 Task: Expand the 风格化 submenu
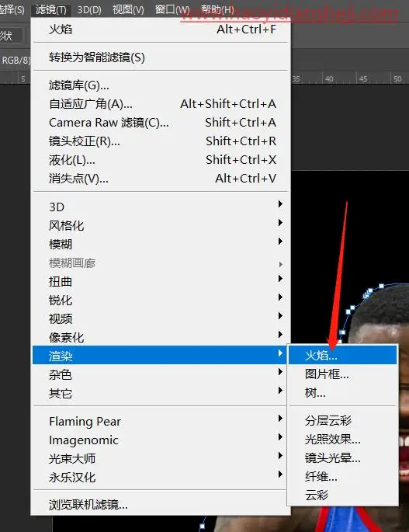pos(161,226)
